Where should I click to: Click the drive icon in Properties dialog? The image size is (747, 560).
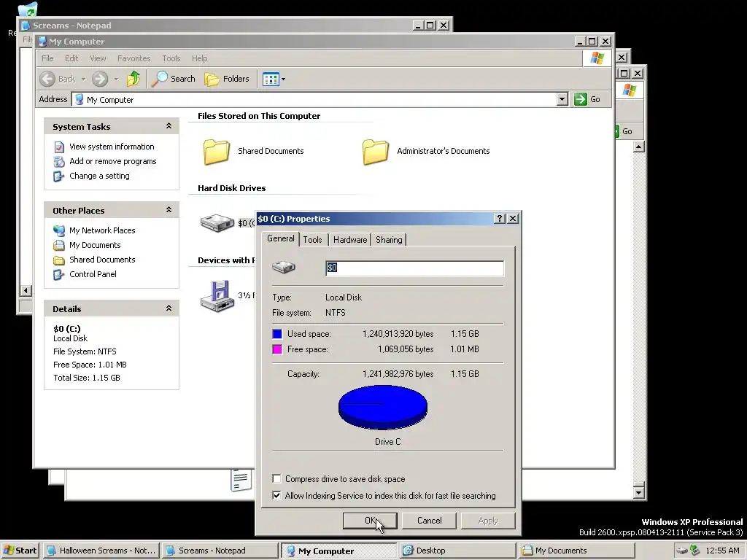284,267
